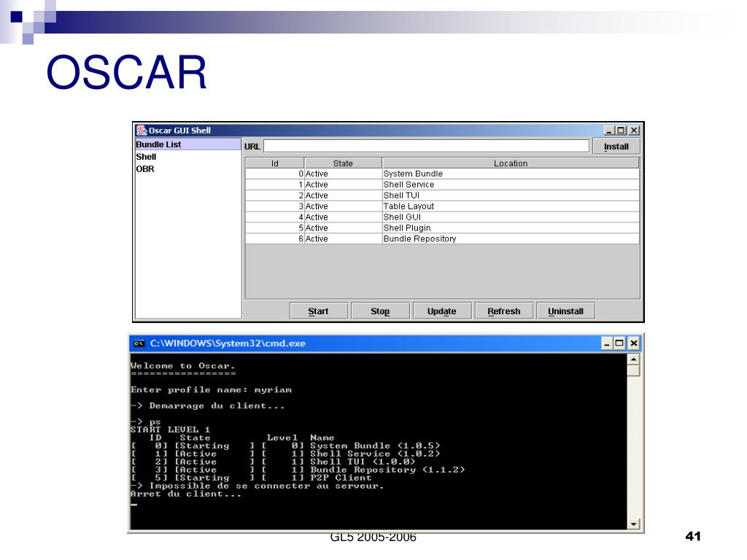
Task: Sort by the Location column header
Action: [x=511, y=163]
